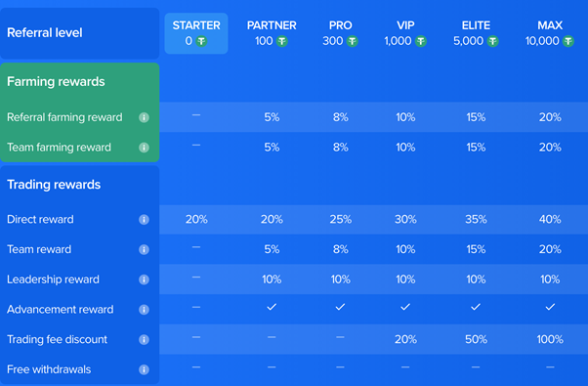Click the Farming rewards section heading

[x=56, y=82]
